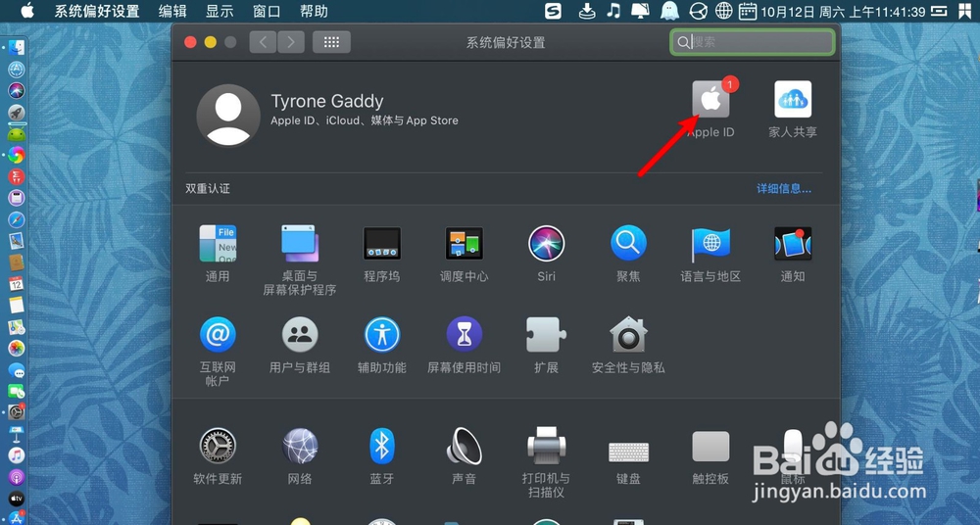Click the date and time 10月12日 display
Viewport: 980px width, 525px height.
click(843, 11)
